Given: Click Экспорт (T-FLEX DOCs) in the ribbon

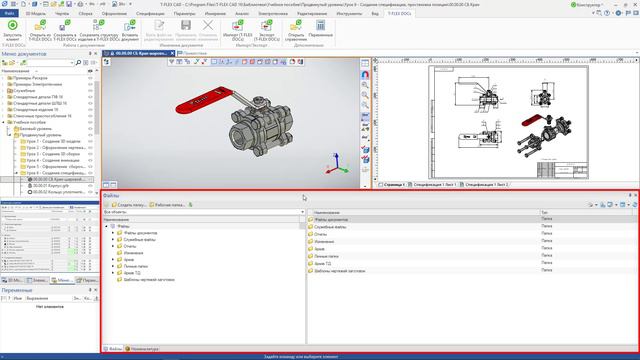Looking at the screenshot, I should [x=267, y=30].
